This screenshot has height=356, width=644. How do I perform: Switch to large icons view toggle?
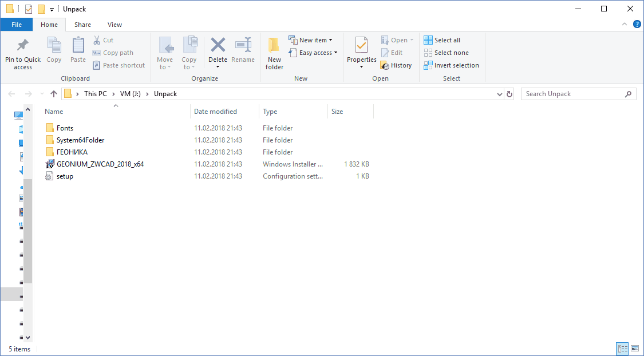pyautogui.click(x=634, y=348)
